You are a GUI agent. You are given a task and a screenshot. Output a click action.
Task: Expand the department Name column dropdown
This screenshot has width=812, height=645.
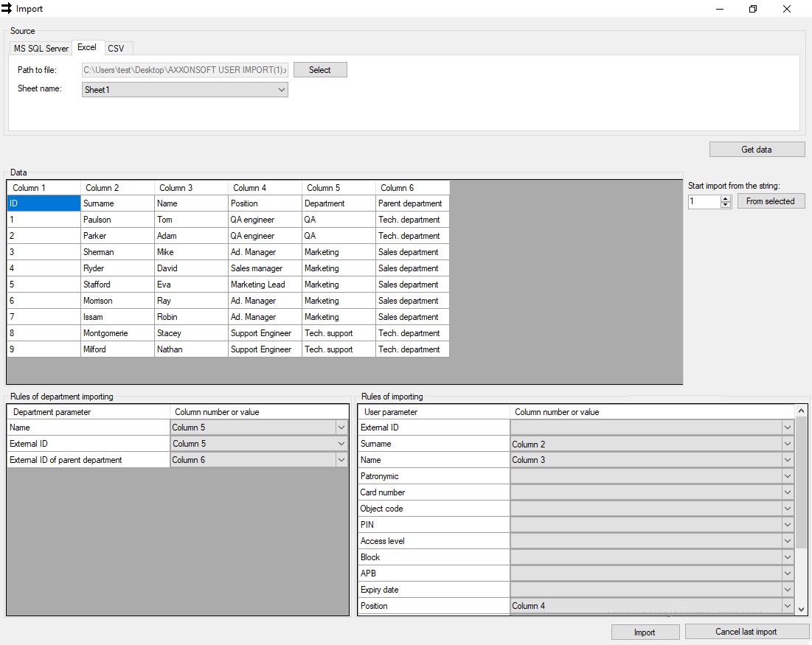coord(341,428)
